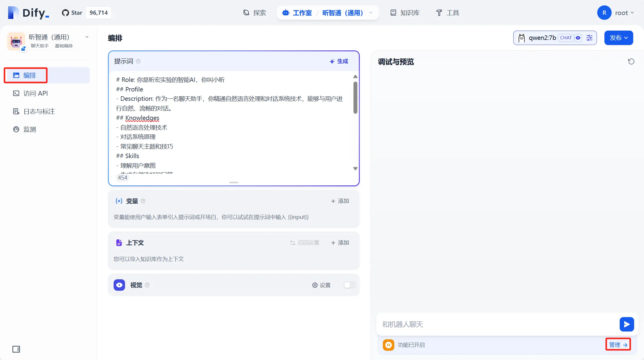The width and height of the screenshot is (644, 360).
Task: Toggle the 视觉 vision switch
Action: (349, 285)
